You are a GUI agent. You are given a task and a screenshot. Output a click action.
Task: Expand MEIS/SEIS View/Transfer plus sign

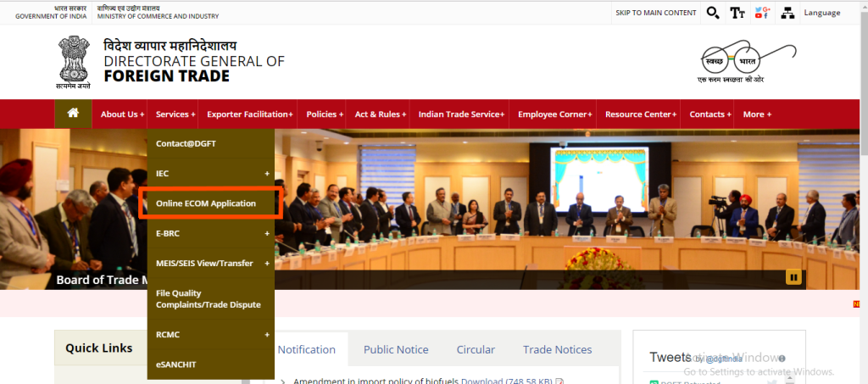coord(267,264)
